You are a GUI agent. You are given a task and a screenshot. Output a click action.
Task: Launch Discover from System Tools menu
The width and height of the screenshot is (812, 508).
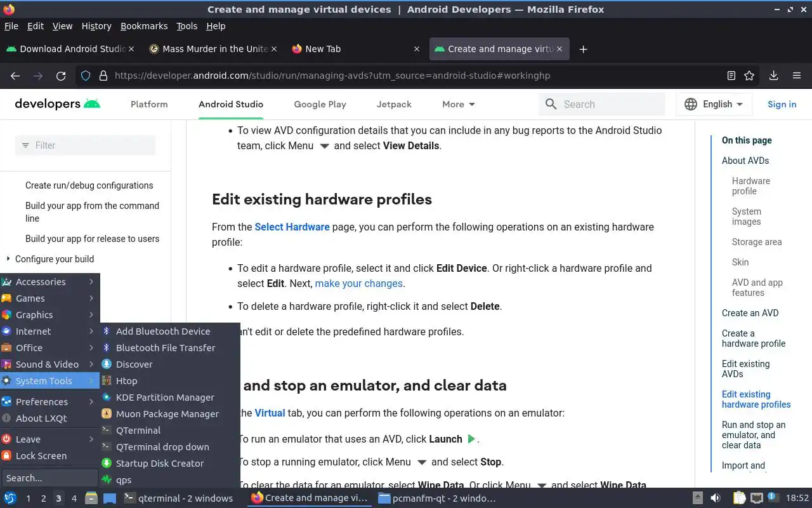170,364
